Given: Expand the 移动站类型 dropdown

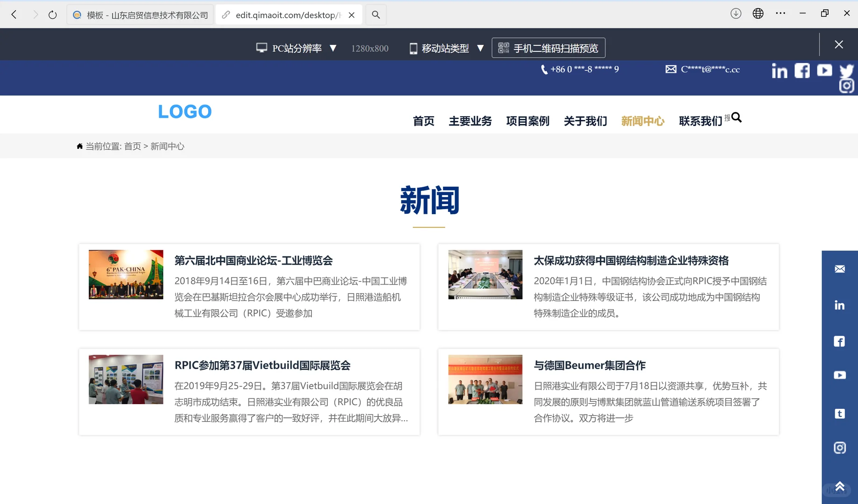Looking at the screenshot, I should 481,48.
